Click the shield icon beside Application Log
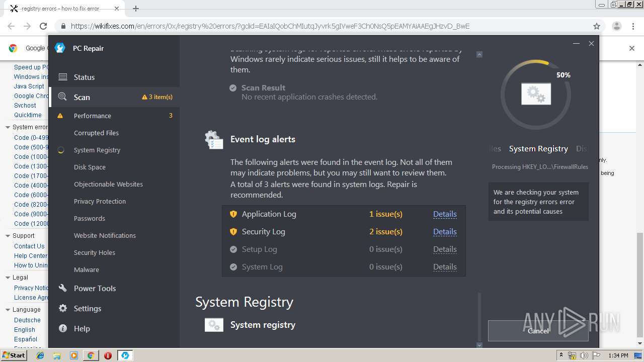644x362 pixels. pos(233,214)
